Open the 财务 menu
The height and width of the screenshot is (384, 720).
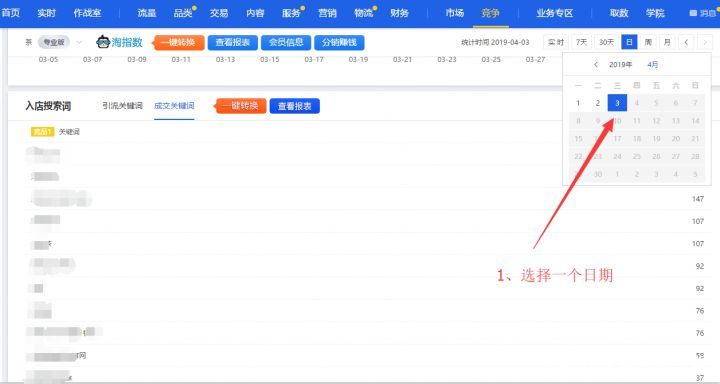(399, 13)
